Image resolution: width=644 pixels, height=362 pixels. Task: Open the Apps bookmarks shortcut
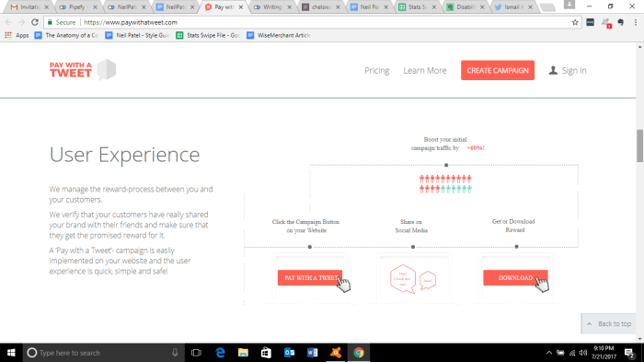coord(17,35)
